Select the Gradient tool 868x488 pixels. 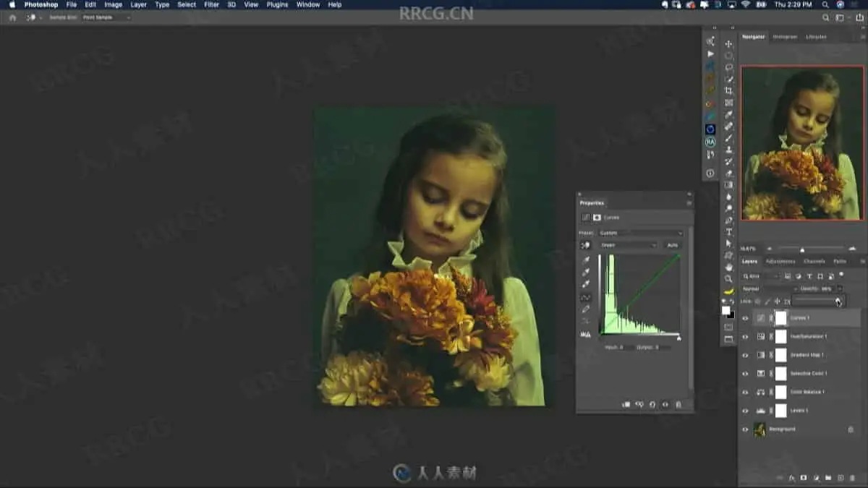tap(728, 185)
